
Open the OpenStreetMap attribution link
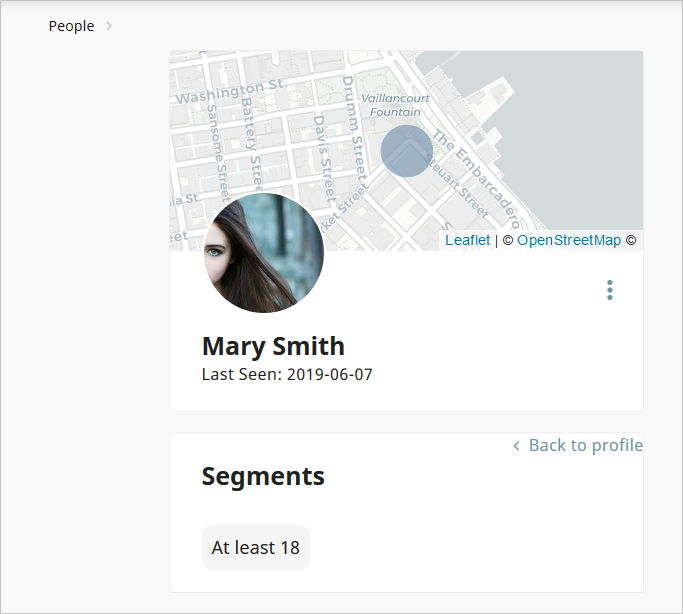click(569, 240)
